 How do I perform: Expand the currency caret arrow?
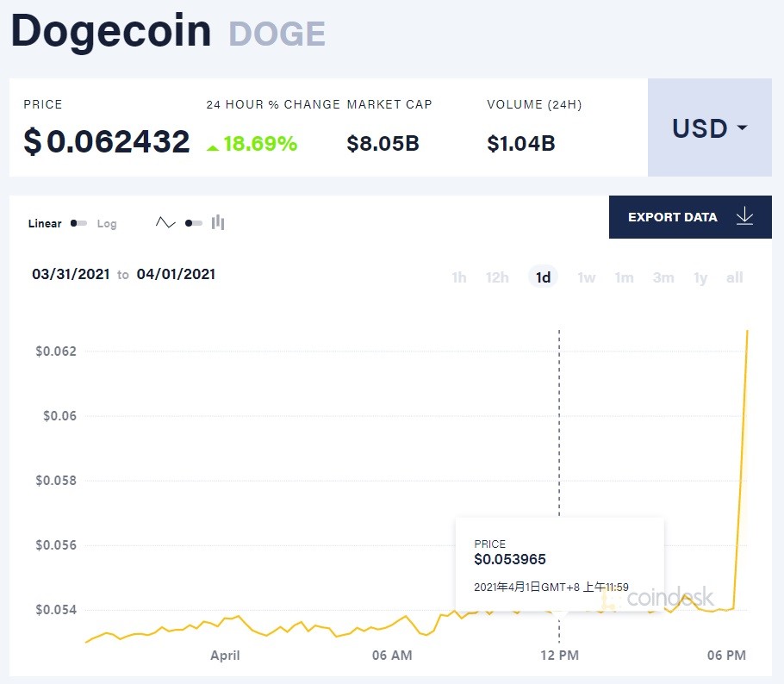tap(743, 127)
